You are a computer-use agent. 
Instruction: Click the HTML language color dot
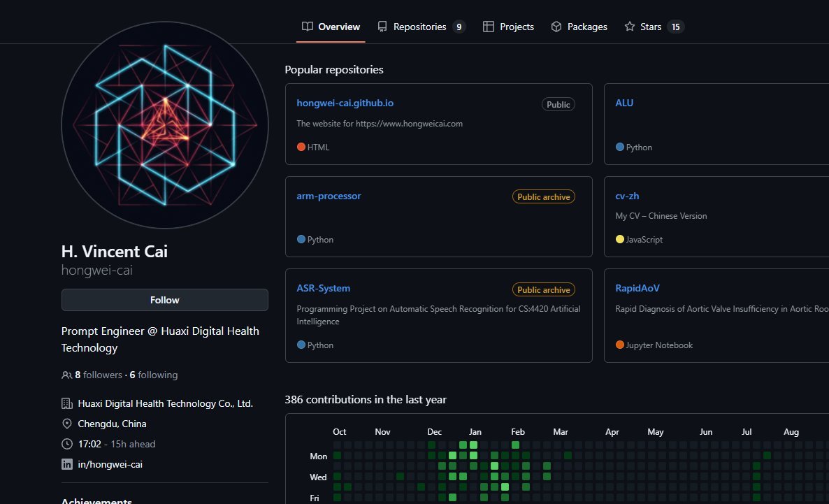click(x=301, y=147)
